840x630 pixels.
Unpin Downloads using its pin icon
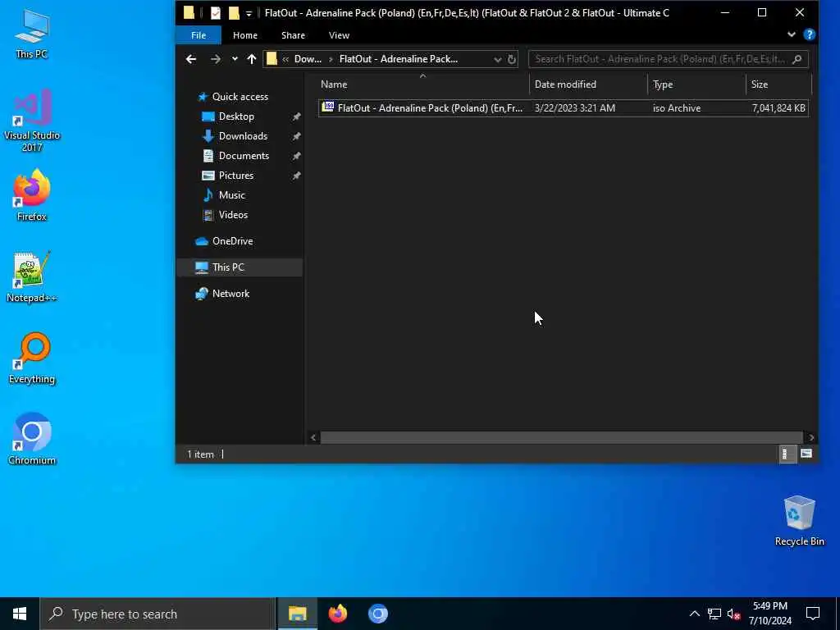pyautogui.click(x=296, y=136)
